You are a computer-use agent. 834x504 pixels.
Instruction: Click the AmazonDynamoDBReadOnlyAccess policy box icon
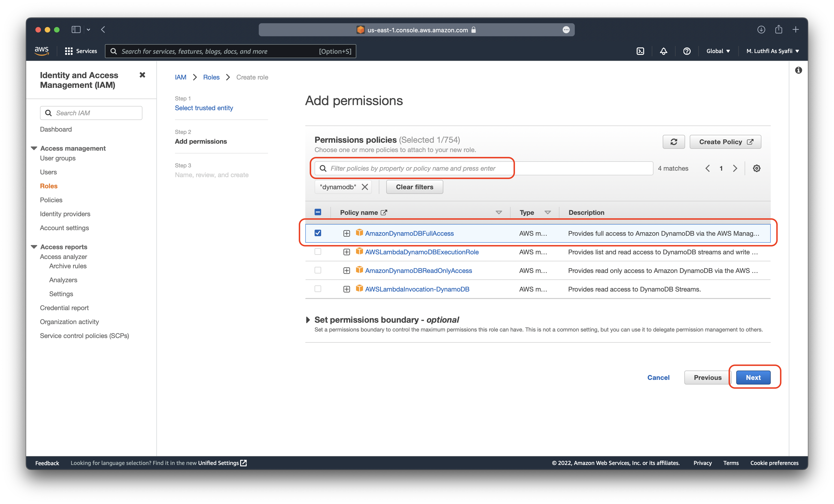(x=359, y=270)
